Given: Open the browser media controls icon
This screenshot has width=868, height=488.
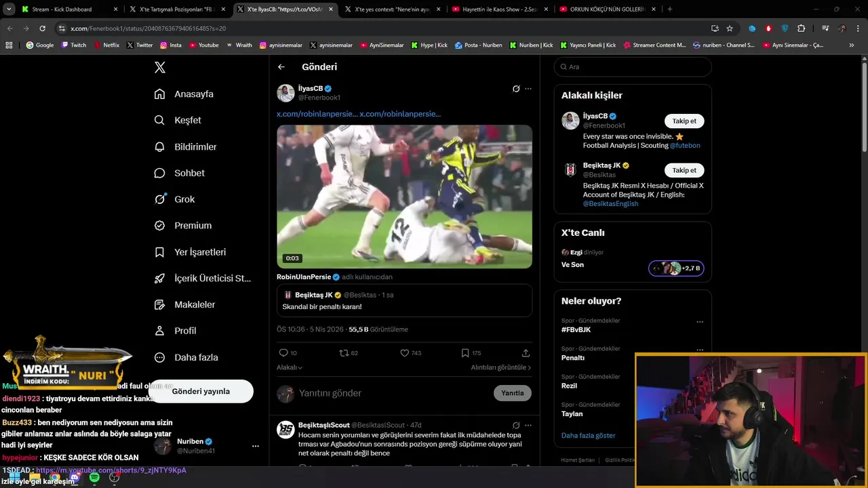Looking at the screenshot, I should pyautogui.click(x=825, y=28).
